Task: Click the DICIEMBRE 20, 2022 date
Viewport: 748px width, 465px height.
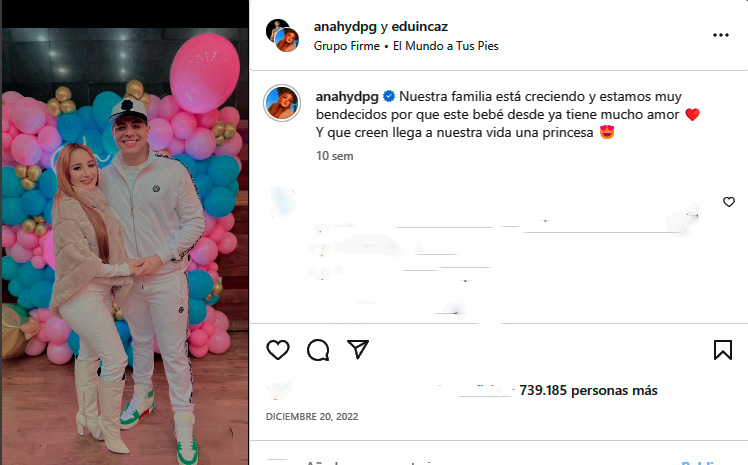Action: [312, 416]
